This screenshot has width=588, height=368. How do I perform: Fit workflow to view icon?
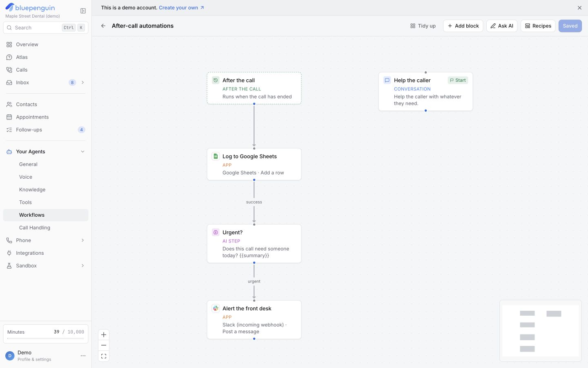[104, 356]
